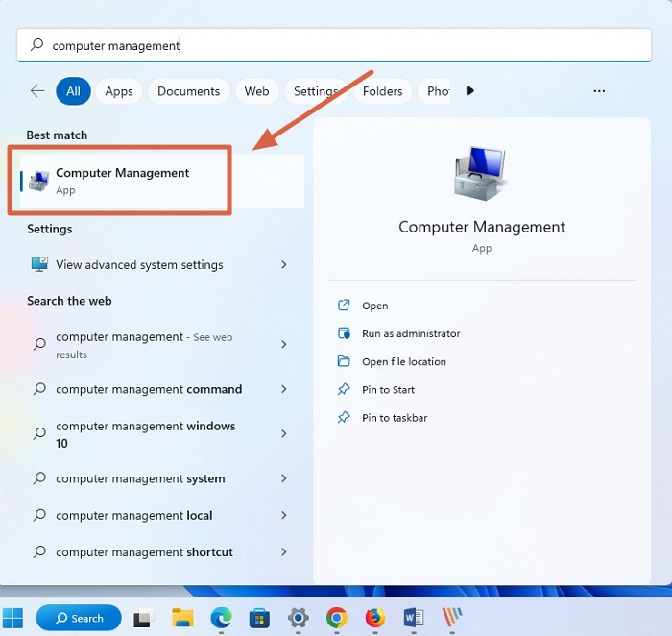672x636 pixels.
Task: Click inside the computer management search field
Action: click(334, 45)
